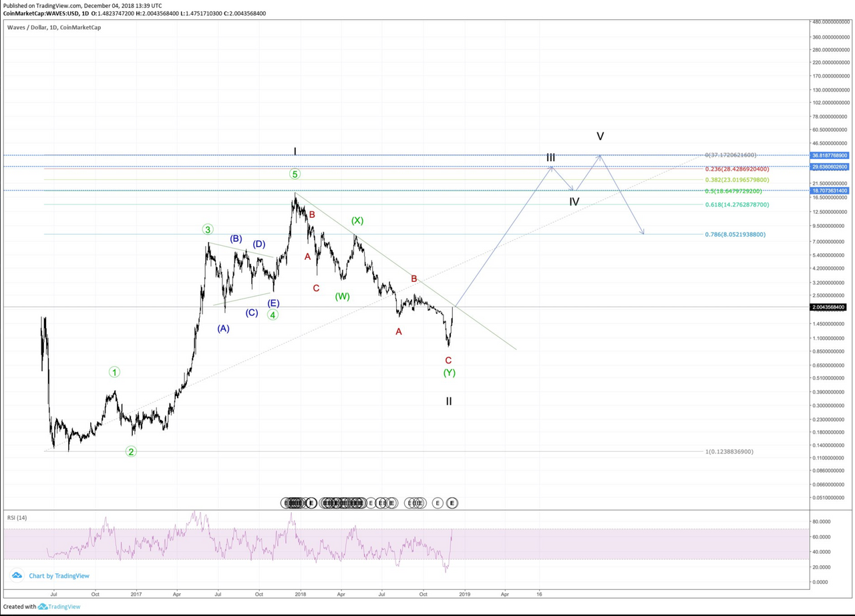
Task: Select the blue (C) wave label
Action: (252, 313)
